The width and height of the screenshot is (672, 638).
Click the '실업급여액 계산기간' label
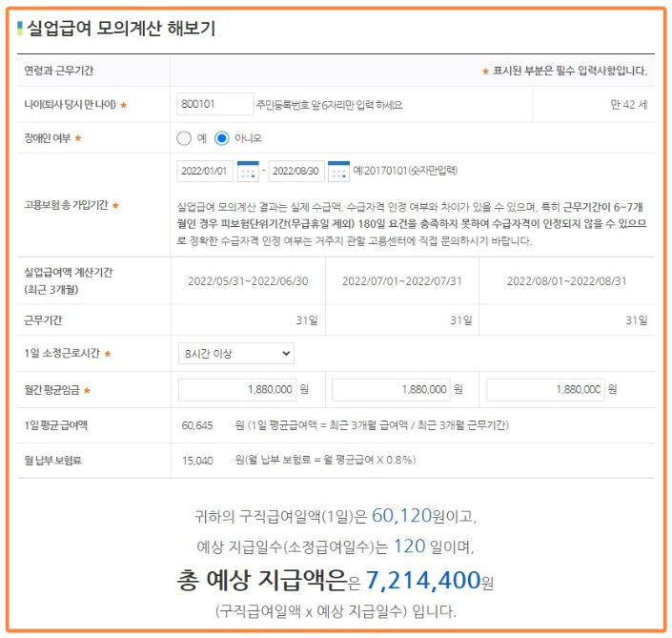click(68, 272)
